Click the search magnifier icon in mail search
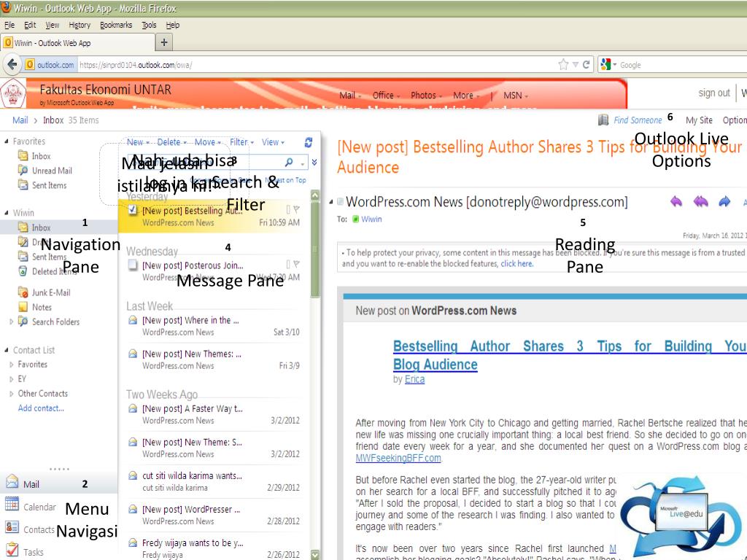The width and height of the screenshot is (747, 560). 289,163
